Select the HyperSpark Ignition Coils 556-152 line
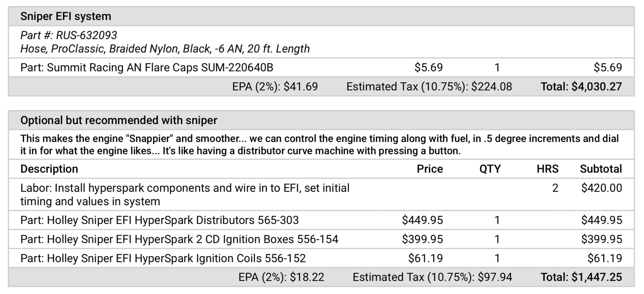 163,258
